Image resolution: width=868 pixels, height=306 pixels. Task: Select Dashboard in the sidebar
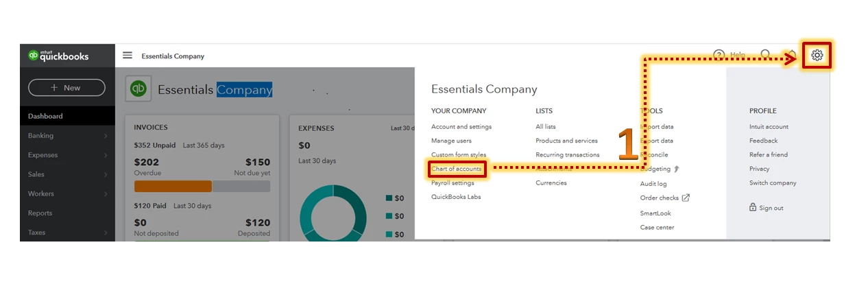(x=67, y=116)
